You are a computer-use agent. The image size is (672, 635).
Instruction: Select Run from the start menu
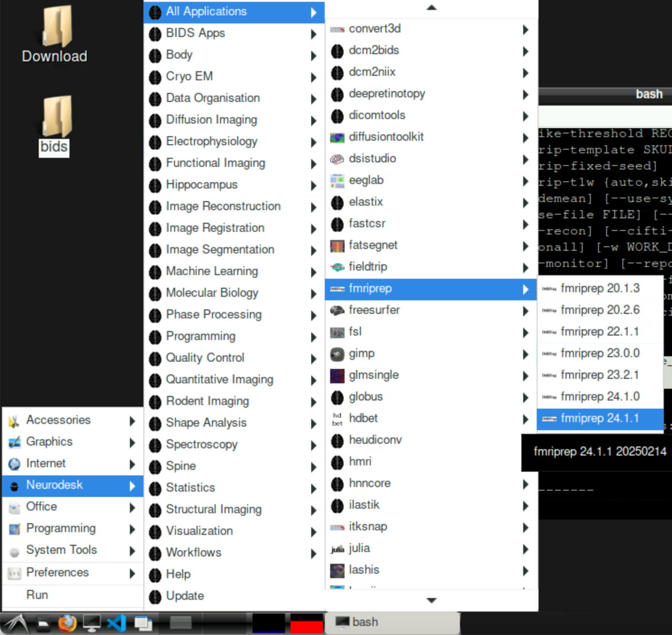point(73,595)
